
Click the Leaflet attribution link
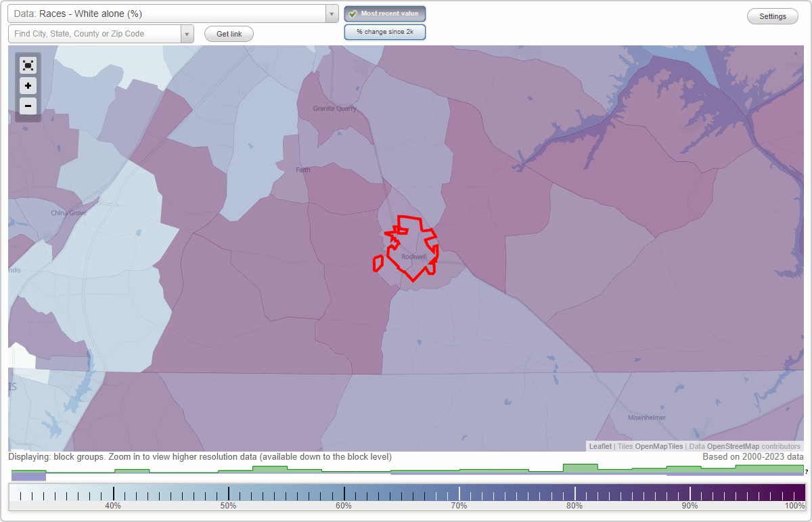tap(600, 446)
